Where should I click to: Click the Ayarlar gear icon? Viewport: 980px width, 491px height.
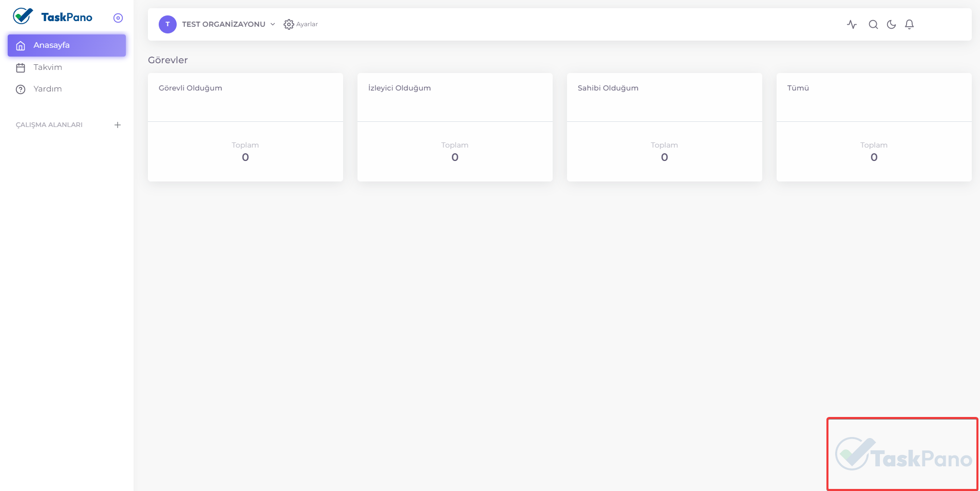click(289, 24)
